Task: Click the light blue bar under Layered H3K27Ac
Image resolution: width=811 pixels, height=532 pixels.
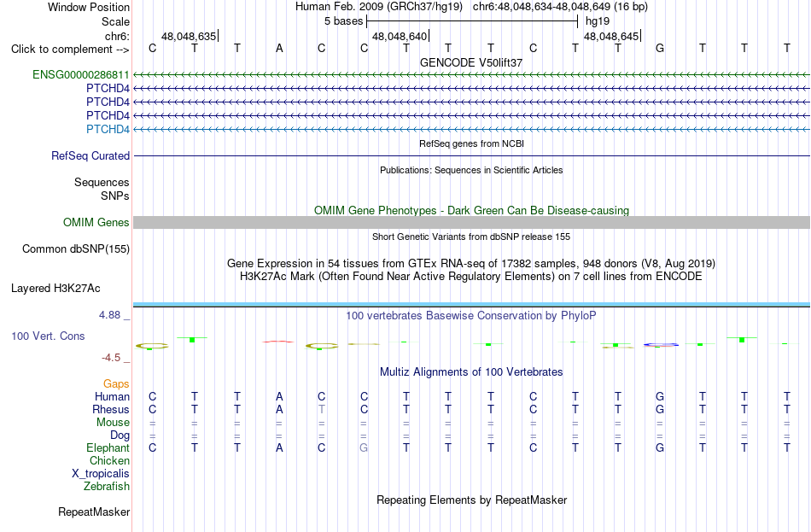Action: pos(471,304)
